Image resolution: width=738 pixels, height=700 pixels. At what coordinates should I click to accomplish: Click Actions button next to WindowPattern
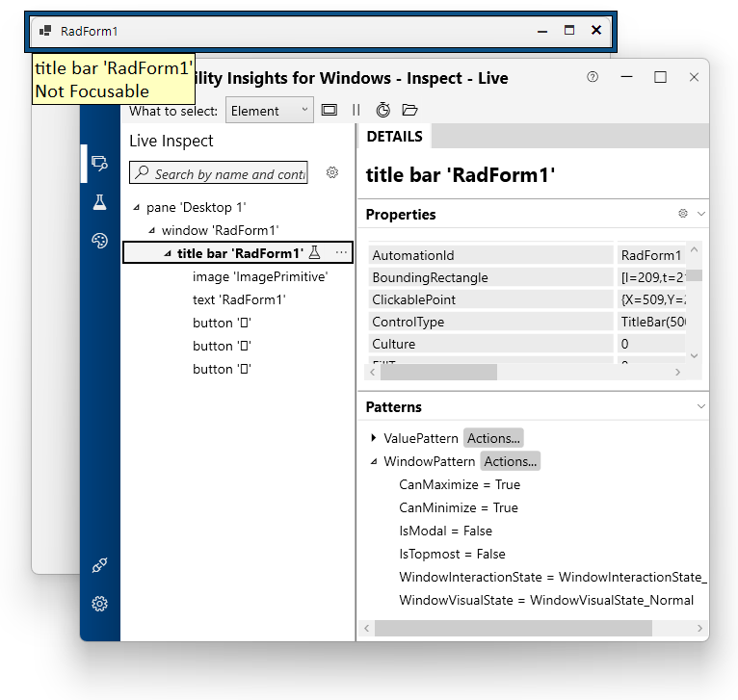click(511, 461)
